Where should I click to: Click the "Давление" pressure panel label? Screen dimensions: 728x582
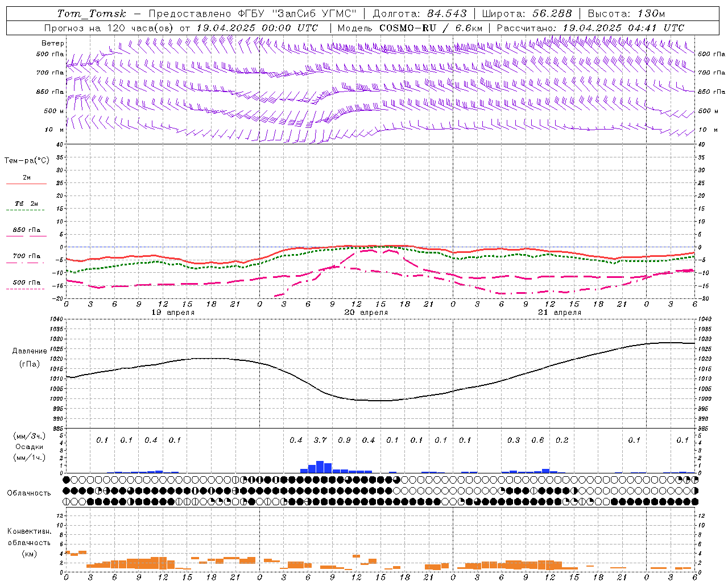pyautogui.click(x=30, y=351)
